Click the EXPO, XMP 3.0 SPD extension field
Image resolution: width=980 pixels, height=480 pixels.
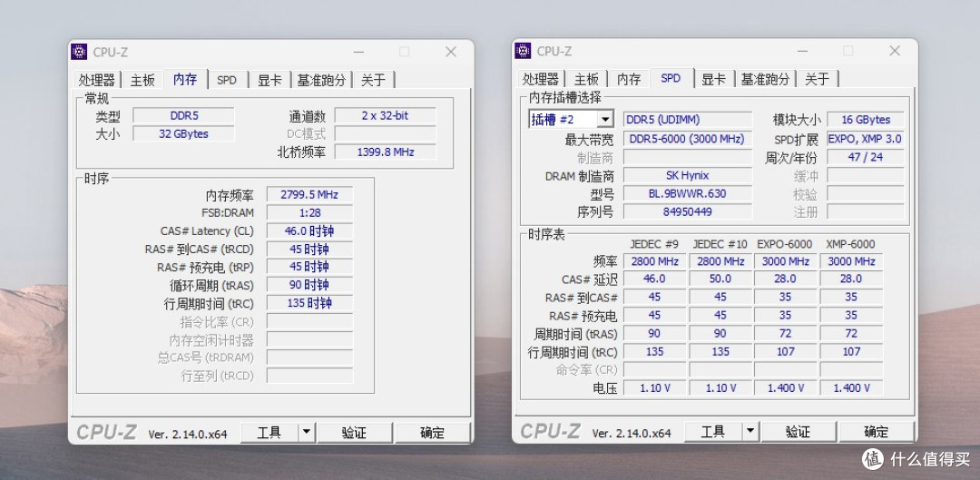tap(866, 139)
